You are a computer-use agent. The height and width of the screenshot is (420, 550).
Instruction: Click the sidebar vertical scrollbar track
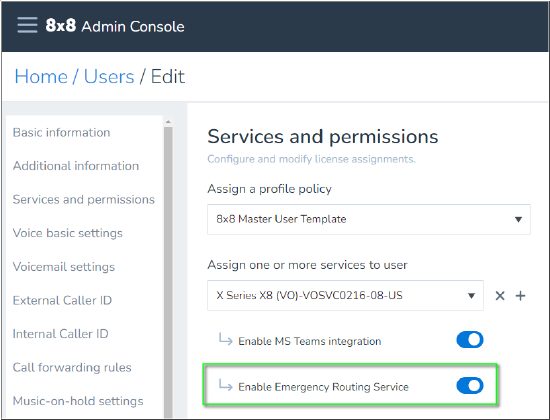pyautogui.click(x=168, y=272)
